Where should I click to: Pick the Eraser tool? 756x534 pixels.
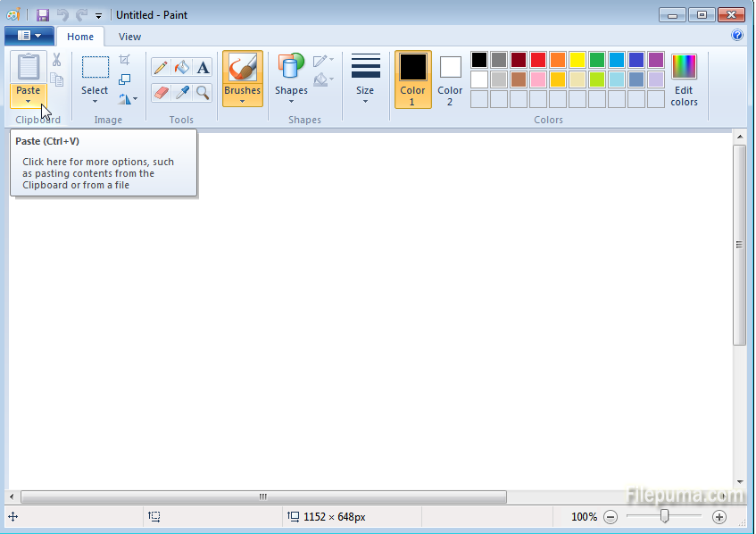161,92
